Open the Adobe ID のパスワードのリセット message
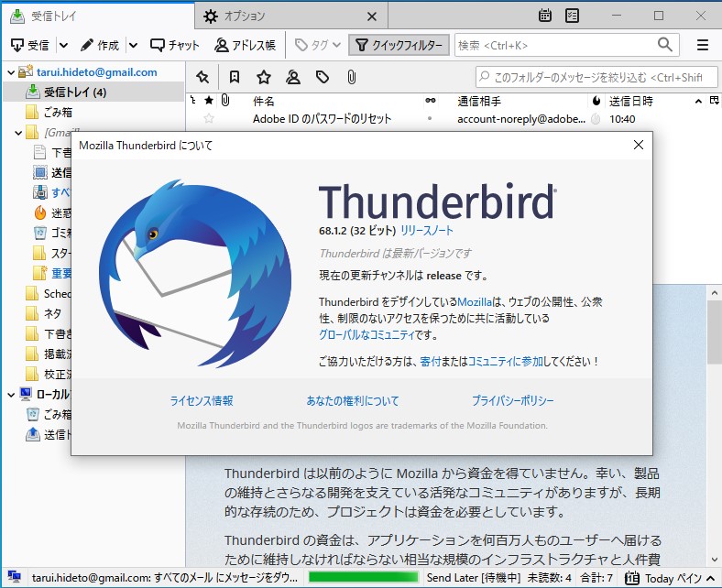This screenshot has height=588, width=722. point(322,119)
